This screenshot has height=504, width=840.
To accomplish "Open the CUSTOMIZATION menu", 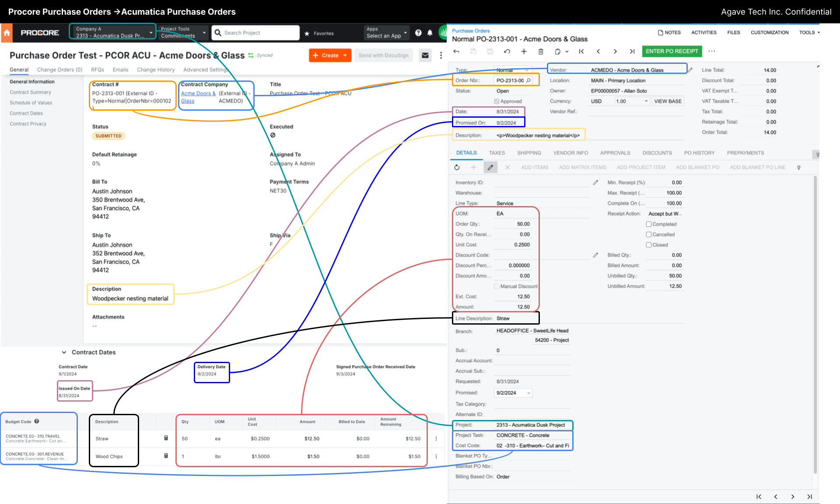I will pos(770,32).
